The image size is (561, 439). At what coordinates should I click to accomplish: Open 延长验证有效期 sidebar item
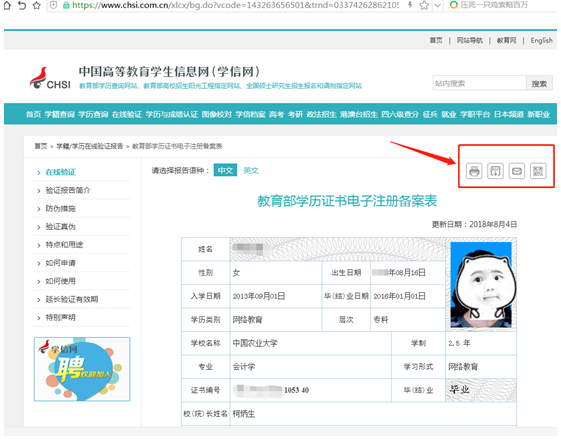pos(72,299)
